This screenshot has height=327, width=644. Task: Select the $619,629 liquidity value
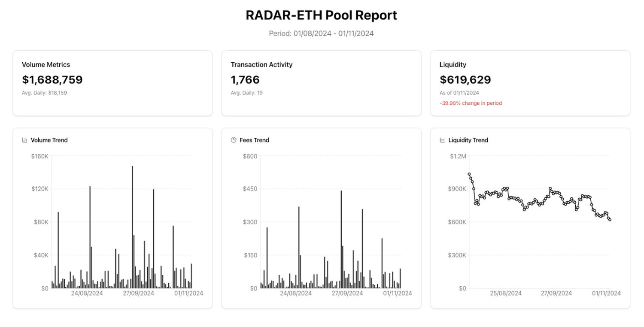465,80
